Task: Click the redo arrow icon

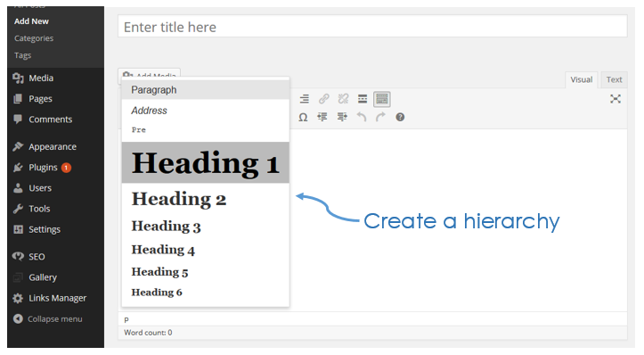Action: pos(380,117)
